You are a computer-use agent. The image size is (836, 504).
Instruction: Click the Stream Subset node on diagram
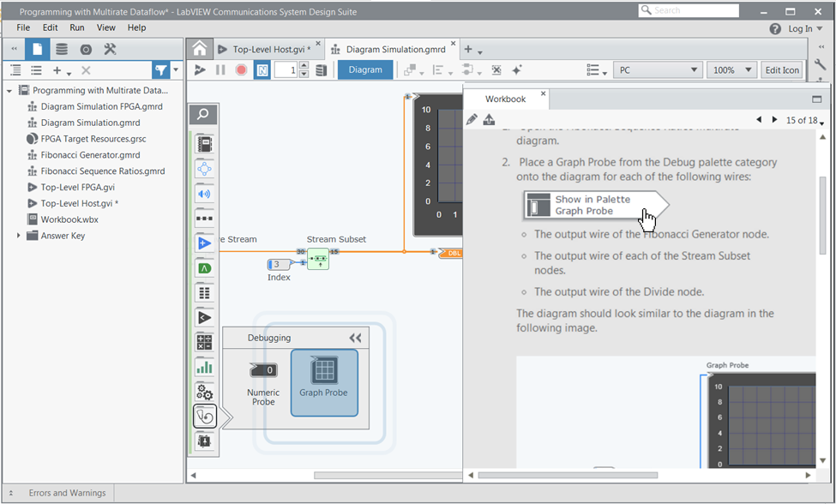[x=318, y=258]
